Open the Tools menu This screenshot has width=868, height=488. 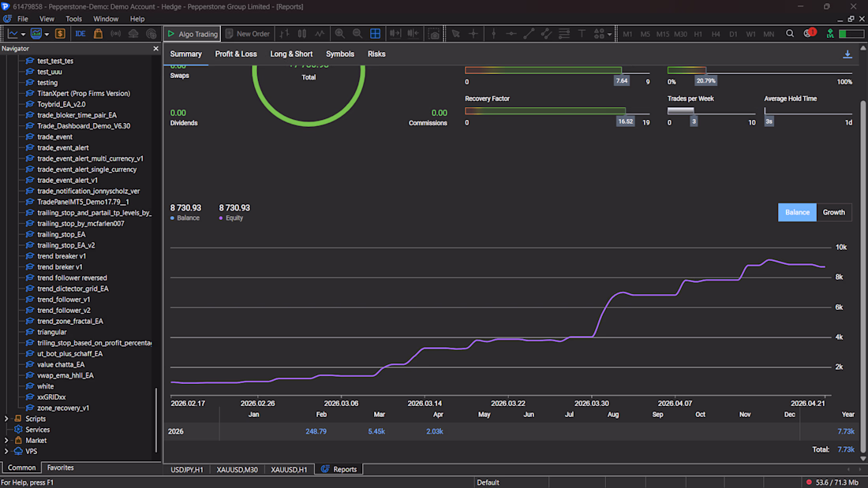tap(73, 18)
